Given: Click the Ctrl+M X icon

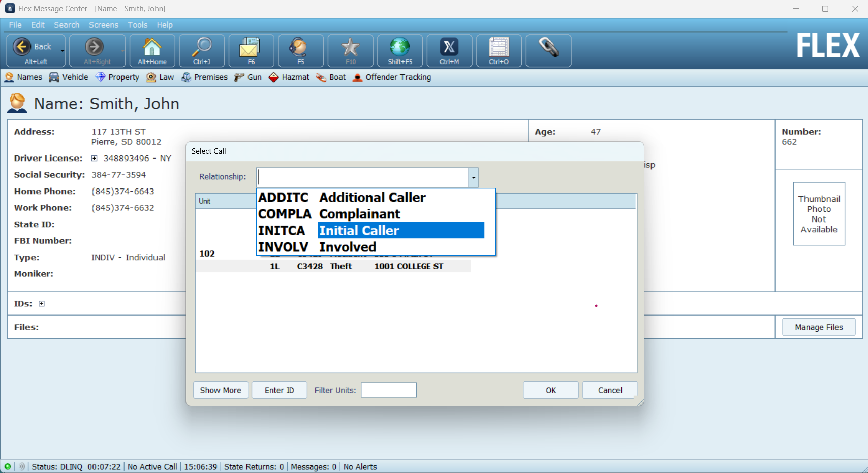Looking at the screenshot, I should tap(449, 48).
